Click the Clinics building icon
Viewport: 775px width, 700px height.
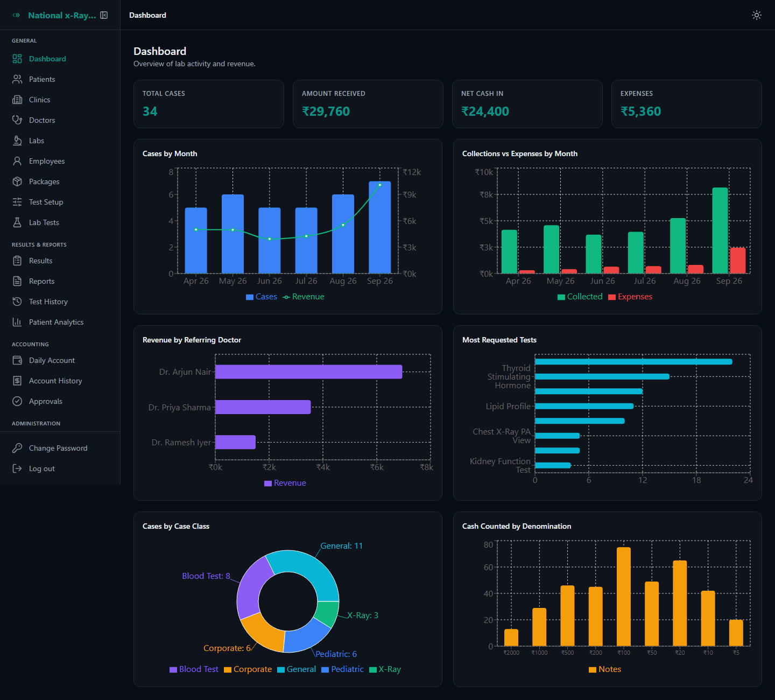pos(17,100)
